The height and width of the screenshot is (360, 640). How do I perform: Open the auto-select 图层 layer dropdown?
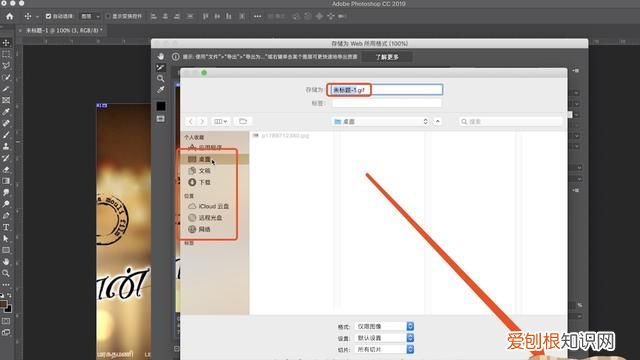coord(90,16)
